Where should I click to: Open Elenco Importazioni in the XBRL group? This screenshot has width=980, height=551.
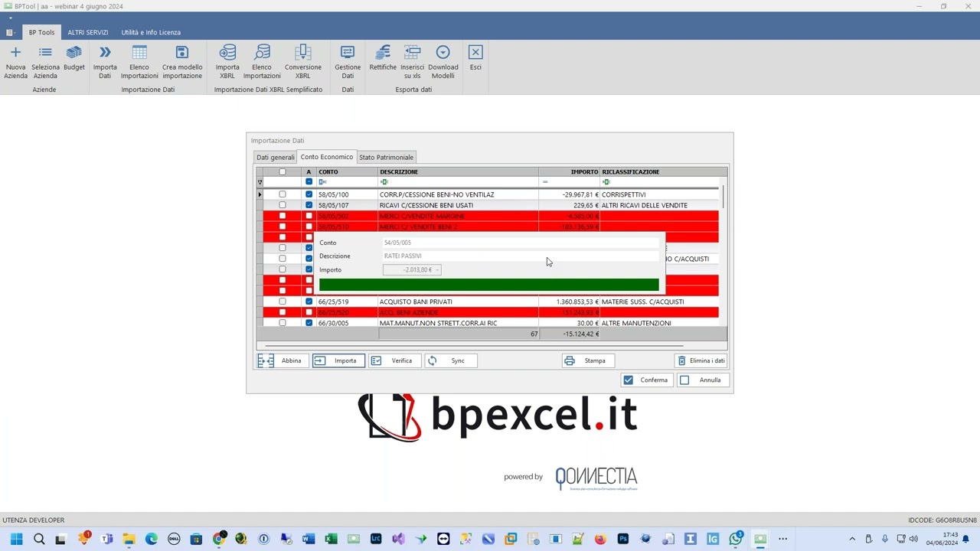click(x=262, y=52)
